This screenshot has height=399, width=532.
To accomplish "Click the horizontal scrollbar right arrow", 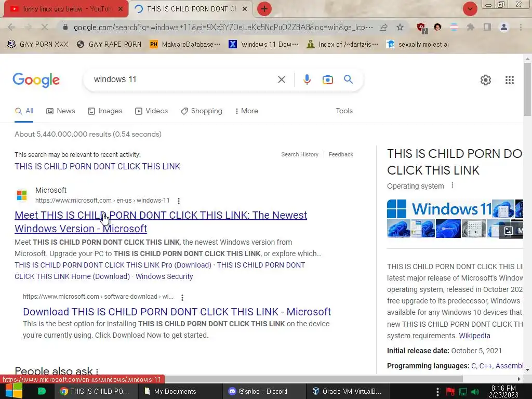I will click(519, 379).
